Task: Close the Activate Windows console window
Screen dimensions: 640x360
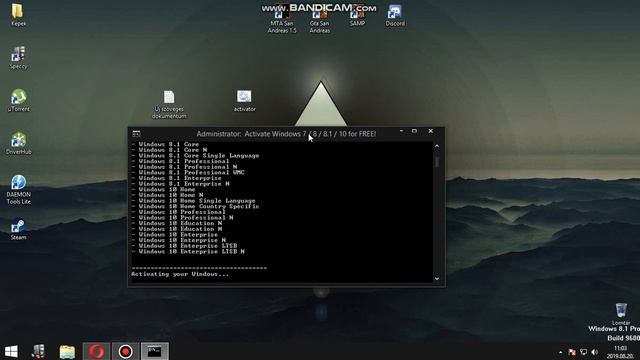Action: click(x=431, y=131)
